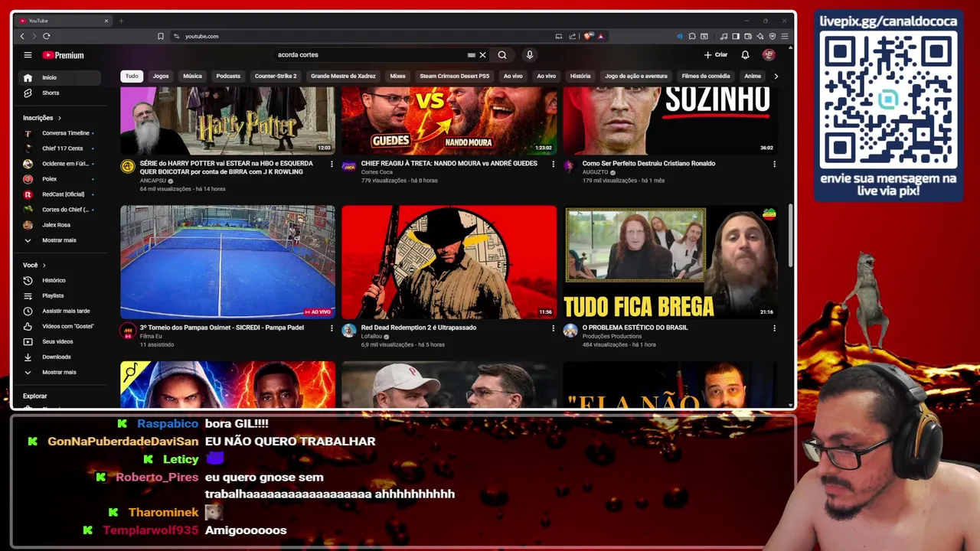
Task: Select the História filter chip
Action: (580, 76)
